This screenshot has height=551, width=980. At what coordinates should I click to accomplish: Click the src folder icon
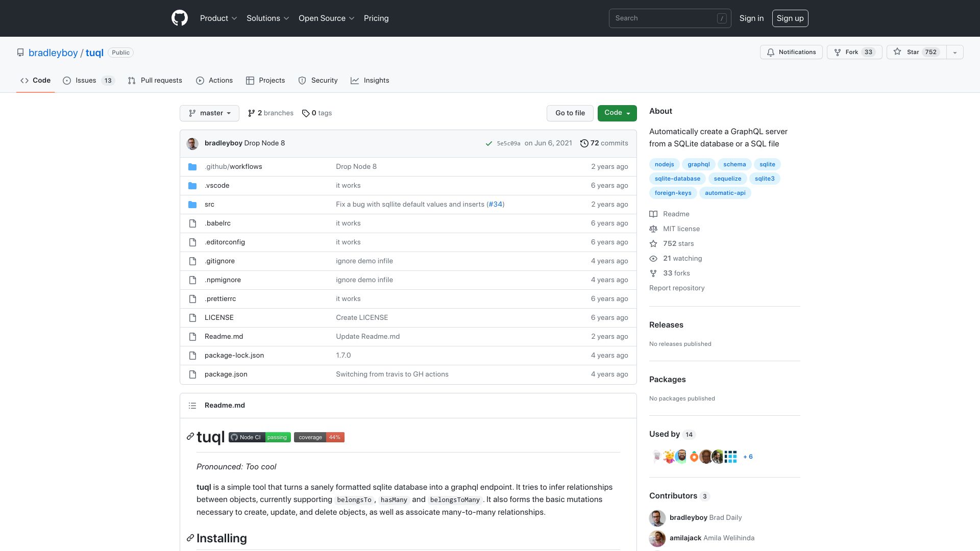(x=192, y=205)
